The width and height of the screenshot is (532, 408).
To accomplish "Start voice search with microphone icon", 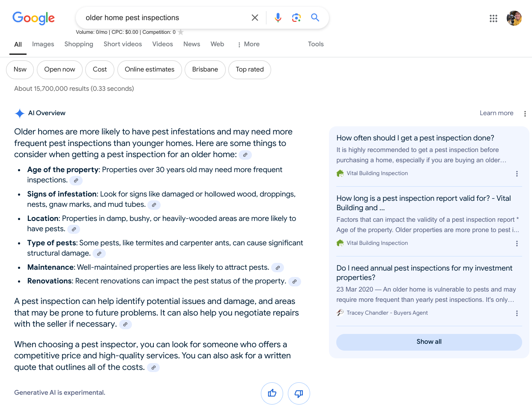I will pyautogui.click(x=278, y=18).
